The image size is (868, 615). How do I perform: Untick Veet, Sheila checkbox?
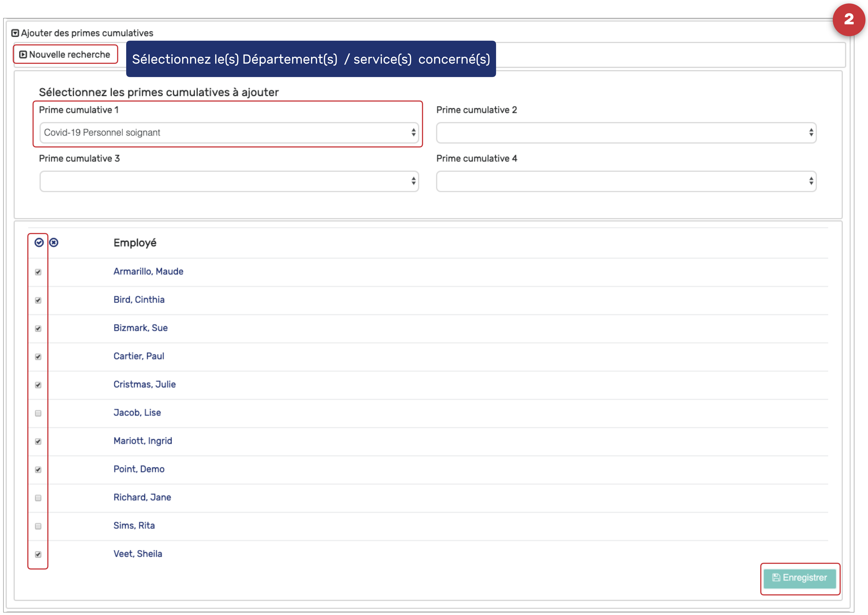coord(38,554)
